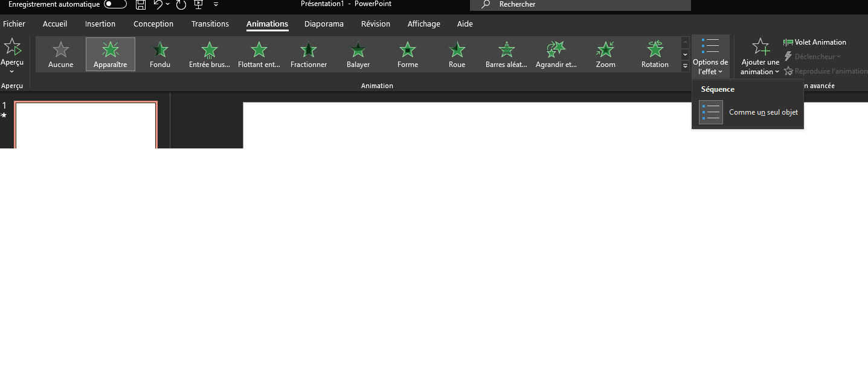Screen dimensions: 868x391
Task: Redo the action with the repeat icon
Action: tap(181, 5)
